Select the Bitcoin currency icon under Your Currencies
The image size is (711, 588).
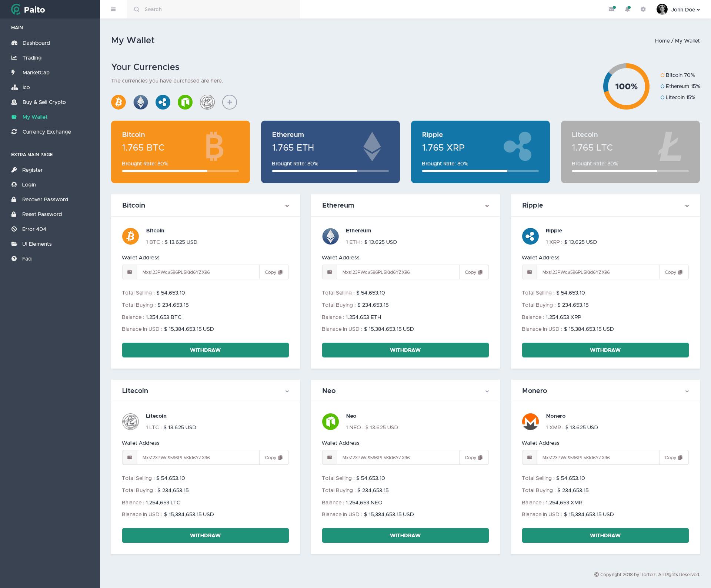point(118,102)
